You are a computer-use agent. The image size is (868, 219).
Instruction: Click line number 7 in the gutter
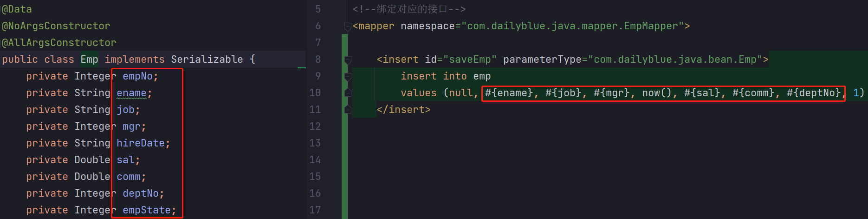[318, 43]
